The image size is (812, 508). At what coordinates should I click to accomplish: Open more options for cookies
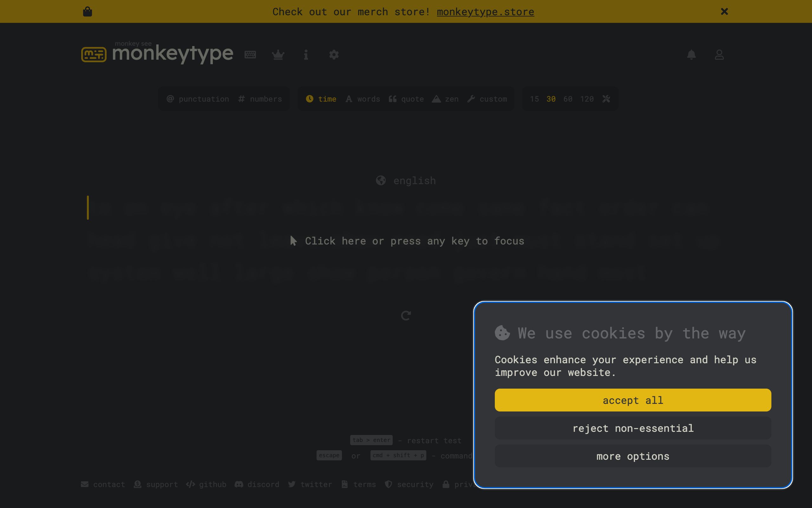[633, 456]
